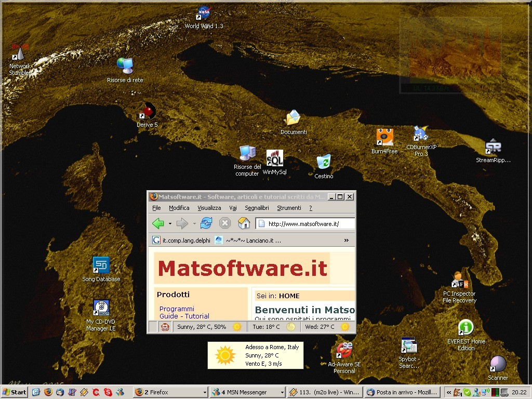Launch the Burn4Free shortcut
Image resolution: width=532 pixels, height=399 pixels.
click(384, 141)
